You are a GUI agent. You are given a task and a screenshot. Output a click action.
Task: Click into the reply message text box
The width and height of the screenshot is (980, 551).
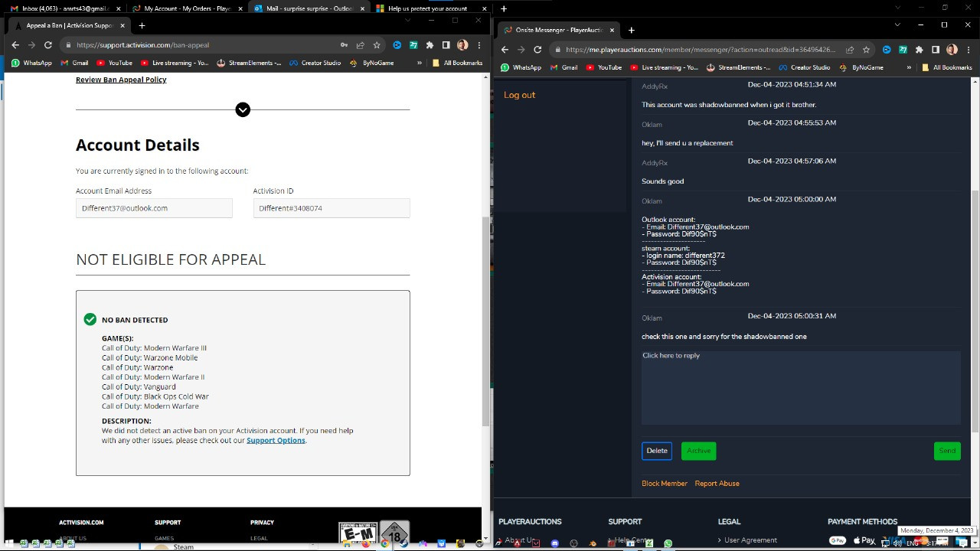pyautogui.click(x=801, y=388)
